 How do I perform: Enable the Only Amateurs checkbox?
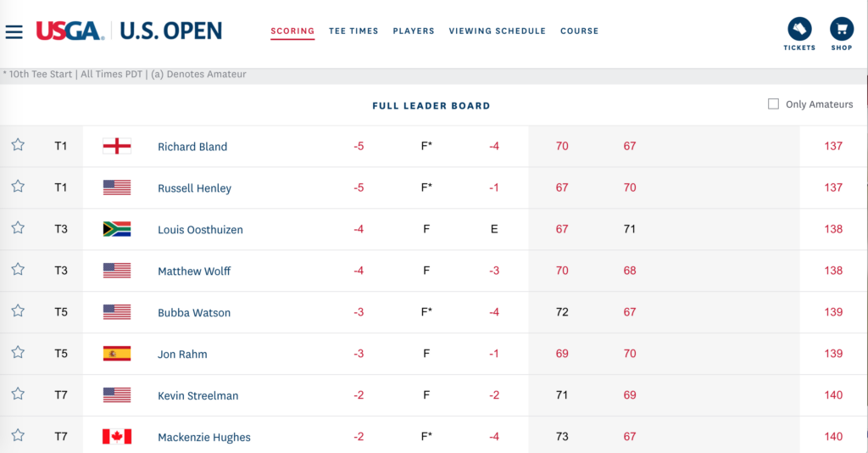(x=773, y=103)
